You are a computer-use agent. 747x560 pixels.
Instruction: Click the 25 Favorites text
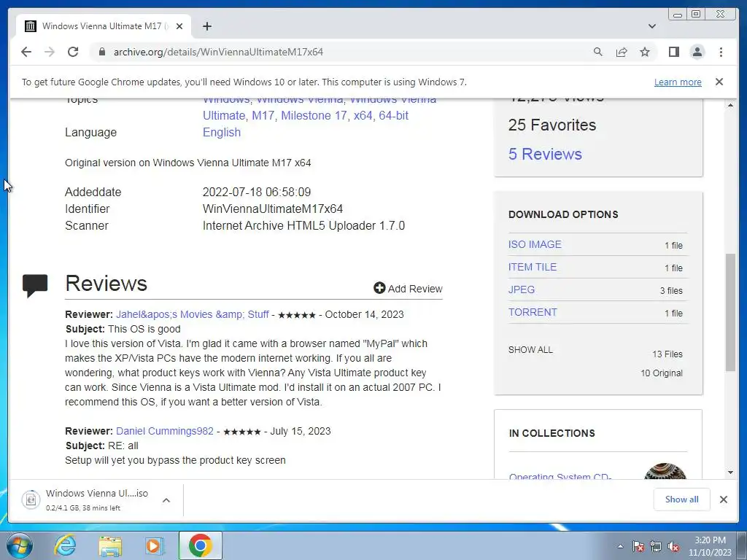pos(551,125)
